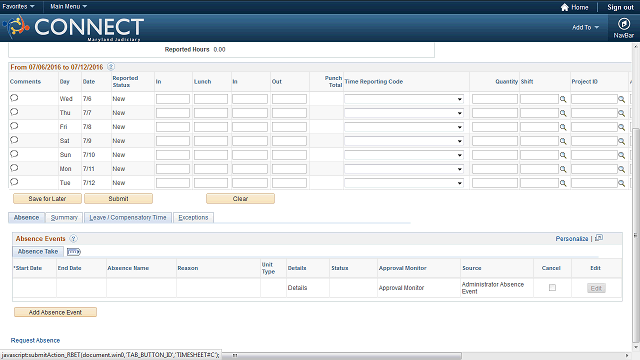Select the Absence Take grid tab
Image resolution: width=640 pixels, height=360 pixels.
(38, 251)
